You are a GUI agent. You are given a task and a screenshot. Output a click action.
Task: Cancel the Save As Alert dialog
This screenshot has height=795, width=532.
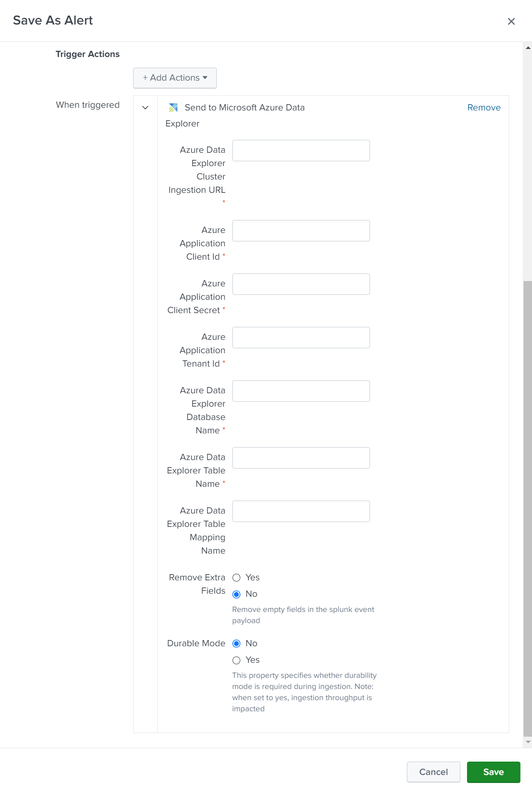(433, 772)
